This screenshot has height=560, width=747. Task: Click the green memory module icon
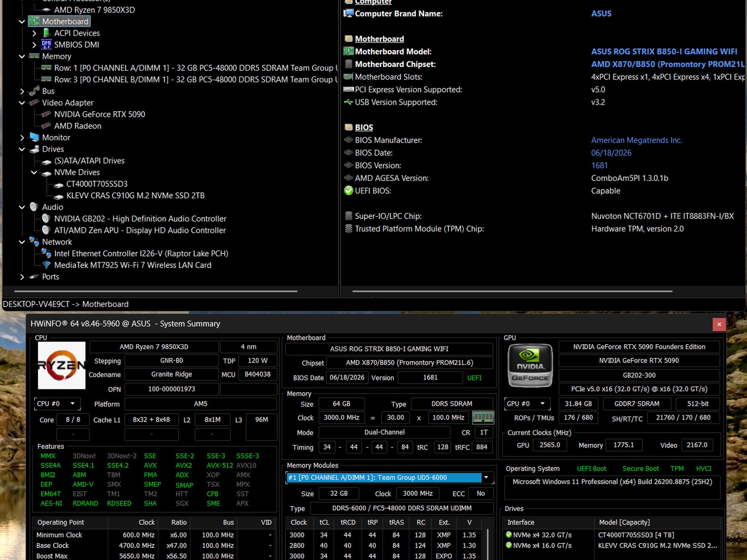(483, 417)
